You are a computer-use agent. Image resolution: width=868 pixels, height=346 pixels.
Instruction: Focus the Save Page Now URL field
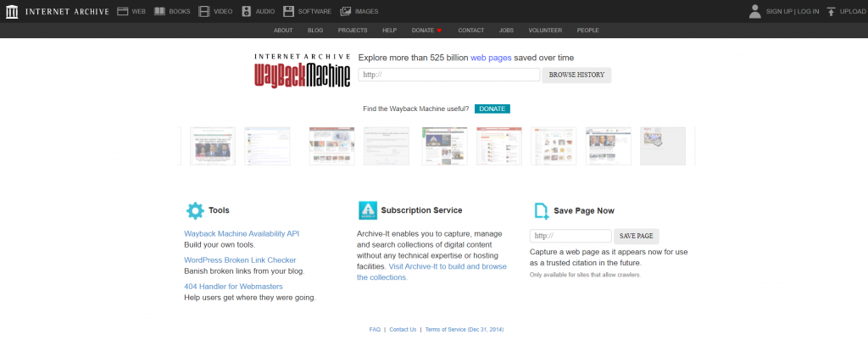point(570,236)
